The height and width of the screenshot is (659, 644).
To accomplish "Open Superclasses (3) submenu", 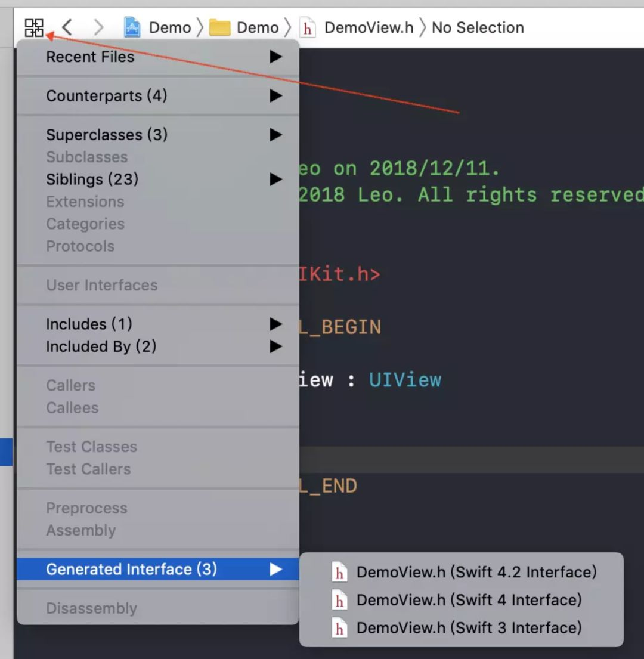I will [158, 135].
